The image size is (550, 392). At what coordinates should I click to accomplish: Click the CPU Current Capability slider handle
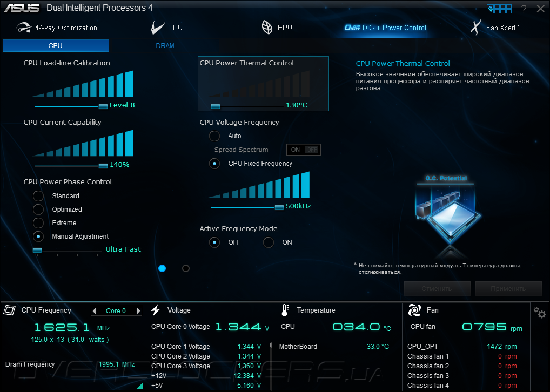(103, 166)
